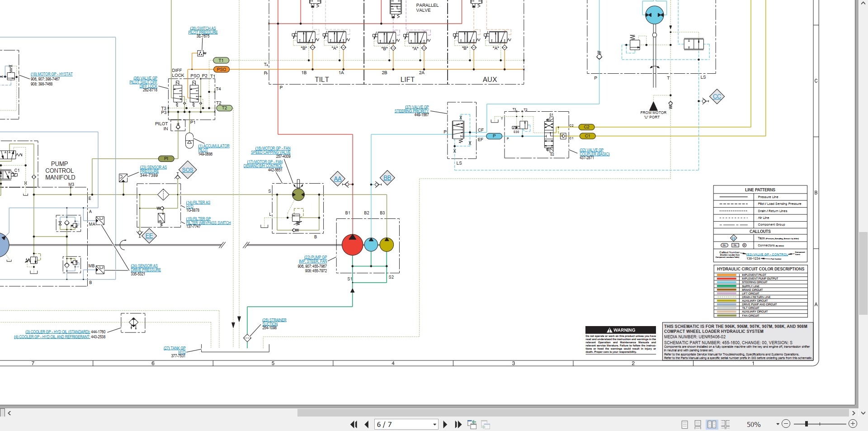The height and width of the screenshot is (431, 868).
Task: Open the (1) ACCUMULATOR PILOT link
Action: click(214, 148)
